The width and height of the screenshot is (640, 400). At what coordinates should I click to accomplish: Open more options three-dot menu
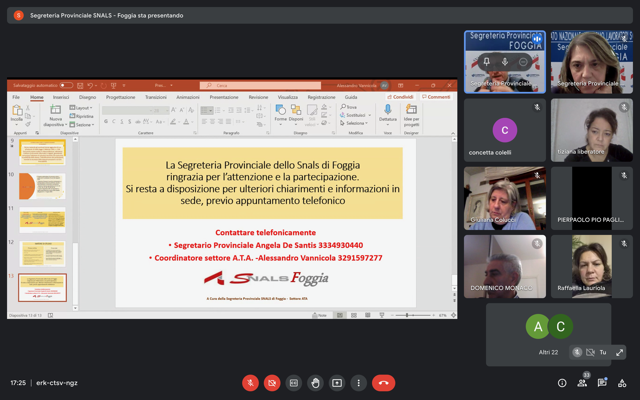pos(358,383)
